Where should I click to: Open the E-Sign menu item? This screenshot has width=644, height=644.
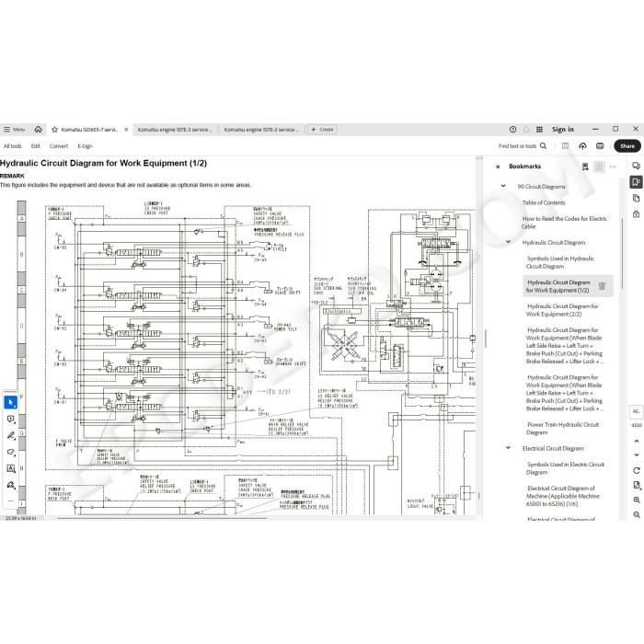[x=85, y=145]
